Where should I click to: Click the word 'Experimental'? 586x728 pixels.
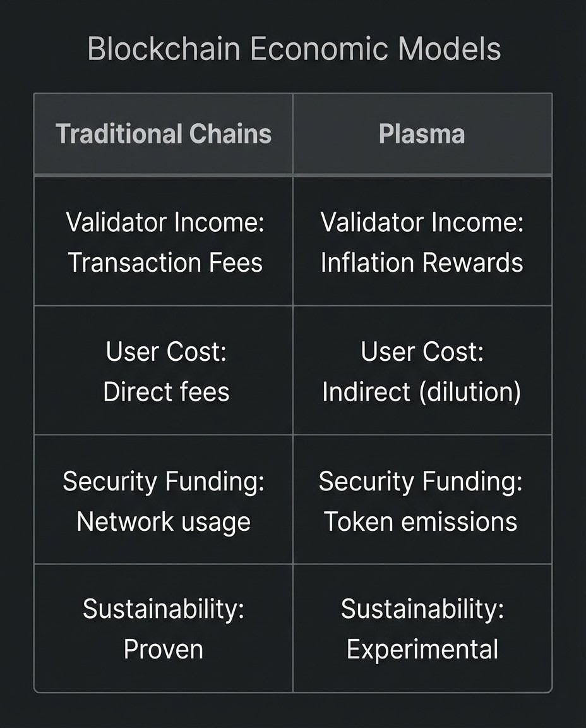coord(422,649)
